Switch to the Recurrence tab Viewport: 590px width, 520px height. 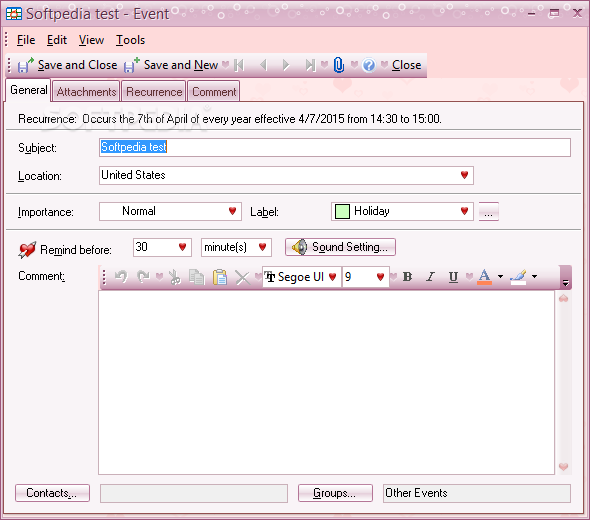click(x=154, y=91)
